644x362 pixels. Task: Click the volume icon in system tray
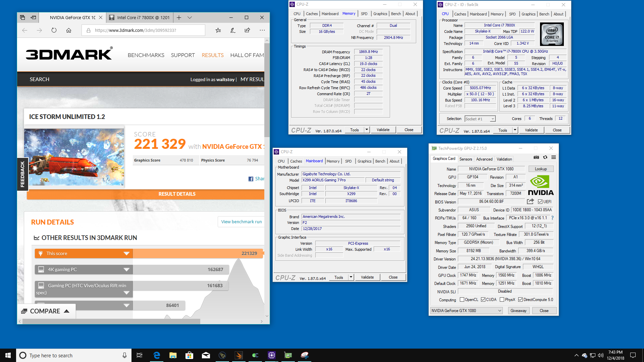pyautogui.click(x=601, y=355)
